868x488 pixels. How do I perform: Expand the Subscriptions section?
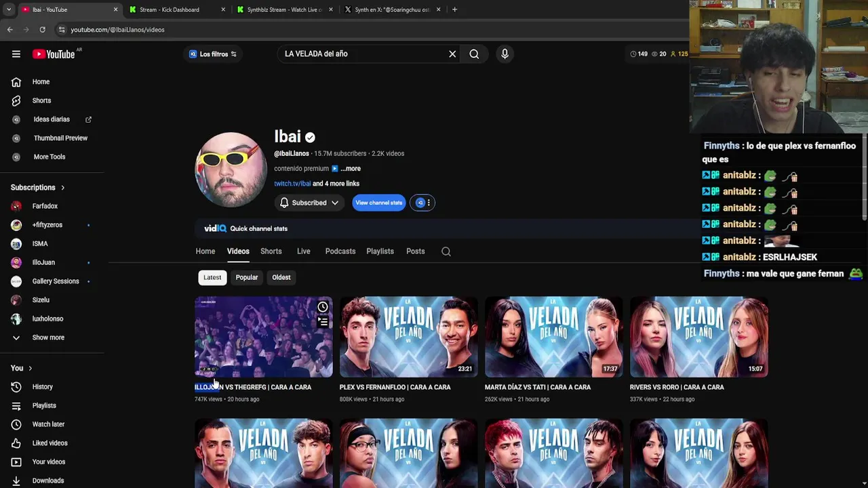pyautogui.click(x=38, y=188)
